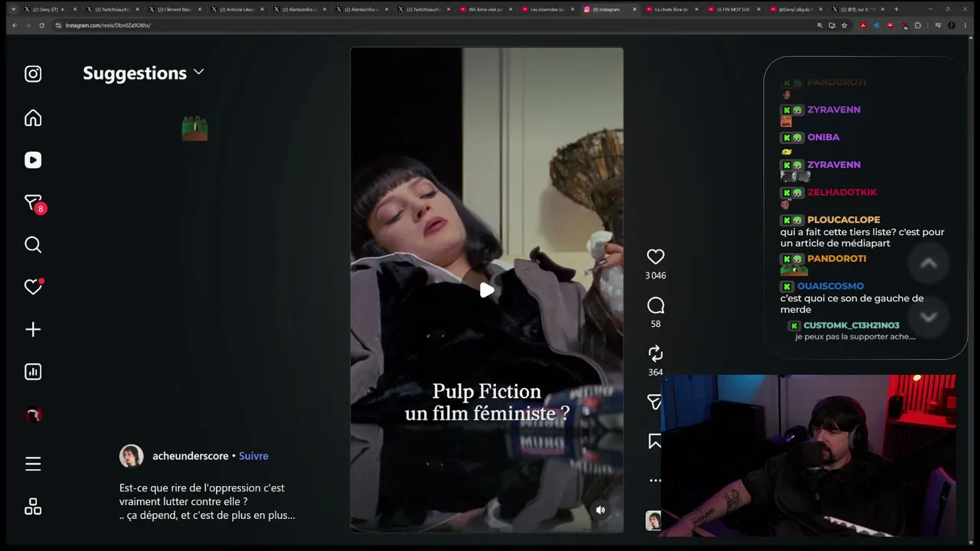Open Notifications heart icon in sidebar
Screen dimensions: 980x551
click(x=33, y=286)
